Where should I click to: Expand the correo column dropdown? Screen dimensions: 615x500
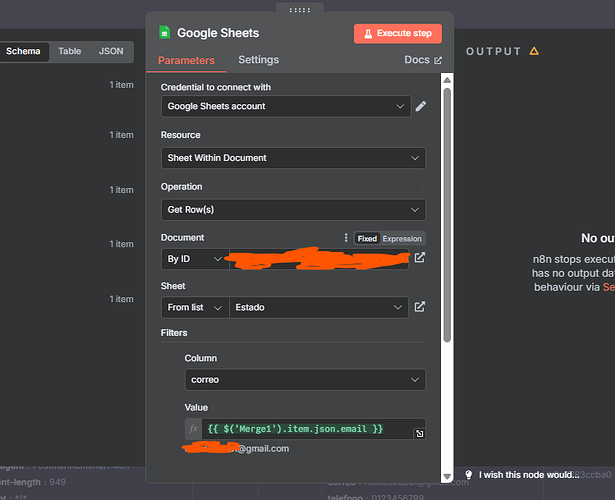(305, 380)
